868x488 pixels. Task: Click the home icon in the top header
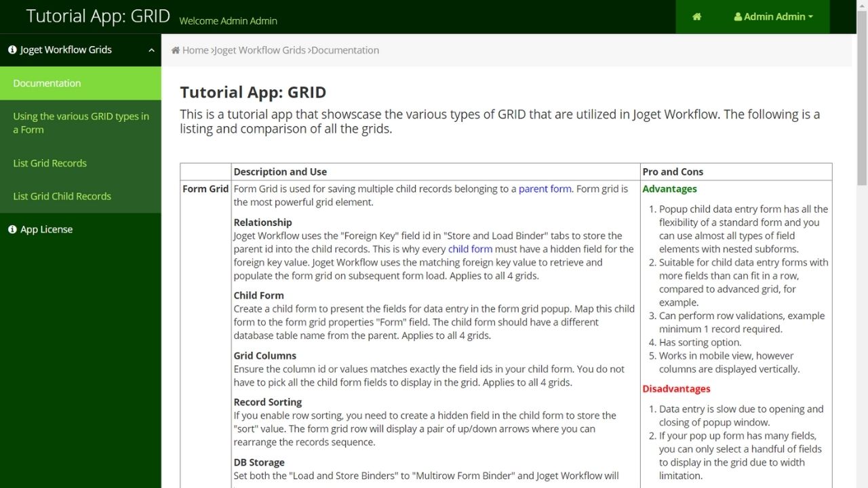tap(696, 17)
